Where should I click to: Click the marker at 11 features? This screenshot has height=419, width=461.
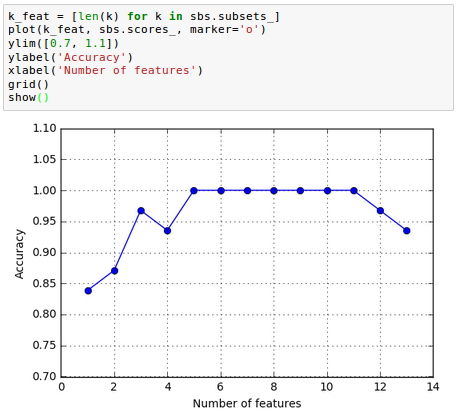[x=354, y=191]
